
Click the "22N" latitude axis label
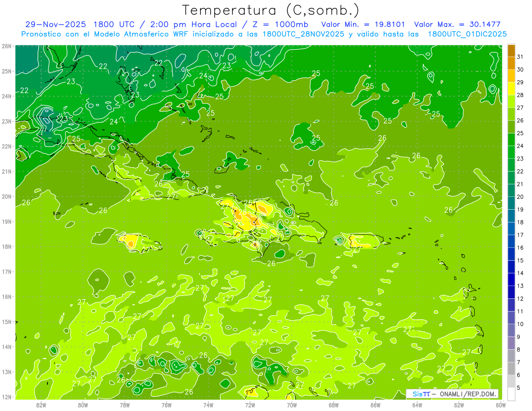[7, 146]
